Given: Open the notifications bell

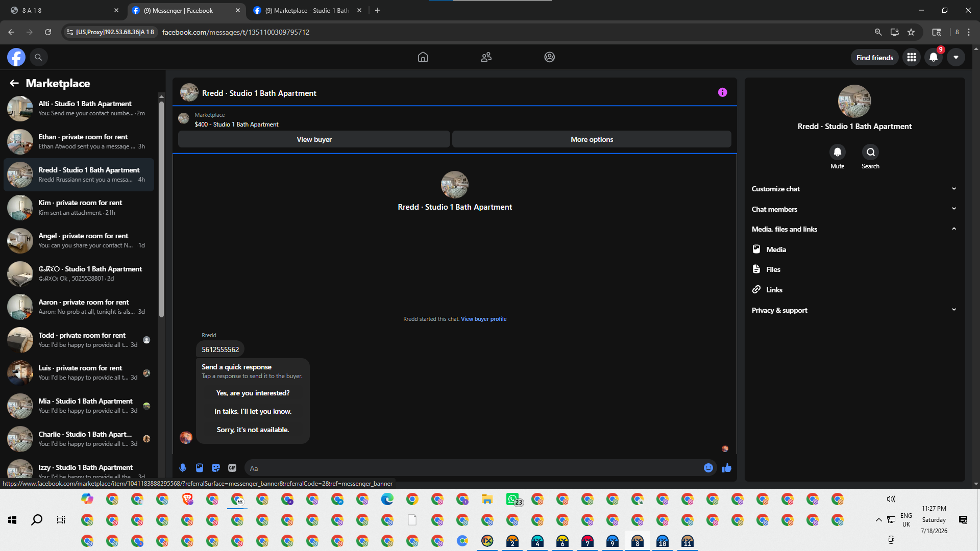Looking at the screenshot, I should click(x=934, y=57).
